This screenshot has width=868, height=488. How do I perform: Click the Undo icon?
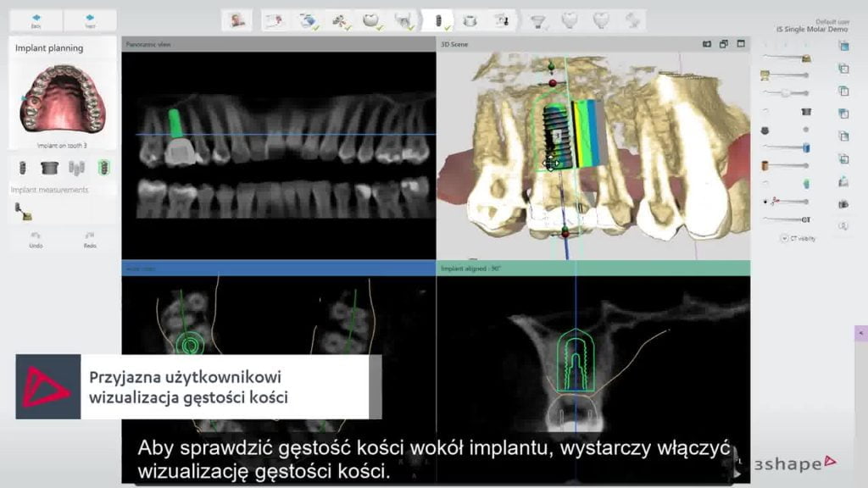point(36,238)
